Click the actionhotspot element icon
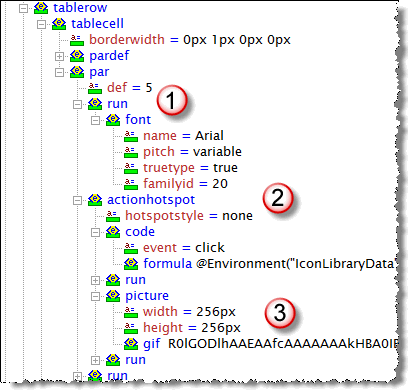 [95, 200]
